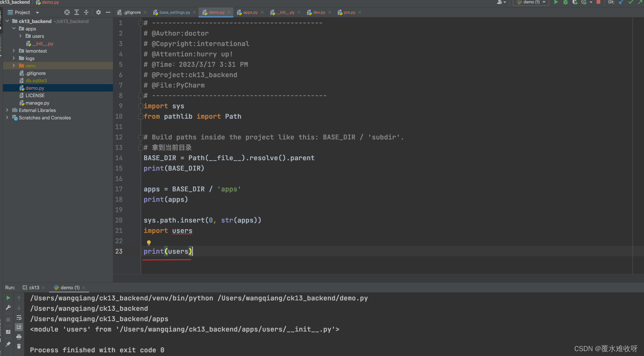Expand the venv folder
This screenshot has height=356, width=644.
[14, 66]
